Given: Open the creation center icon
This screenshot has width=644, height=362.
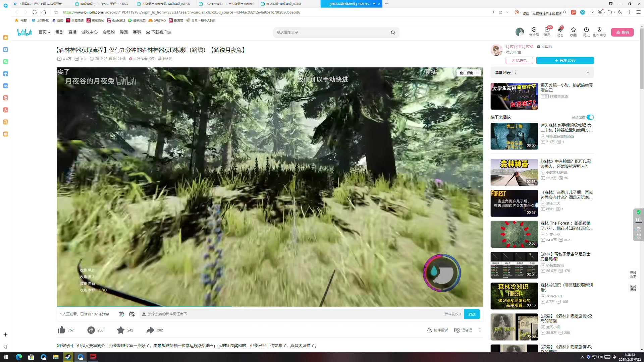Looking at the screenshot, I should (599, 32).
